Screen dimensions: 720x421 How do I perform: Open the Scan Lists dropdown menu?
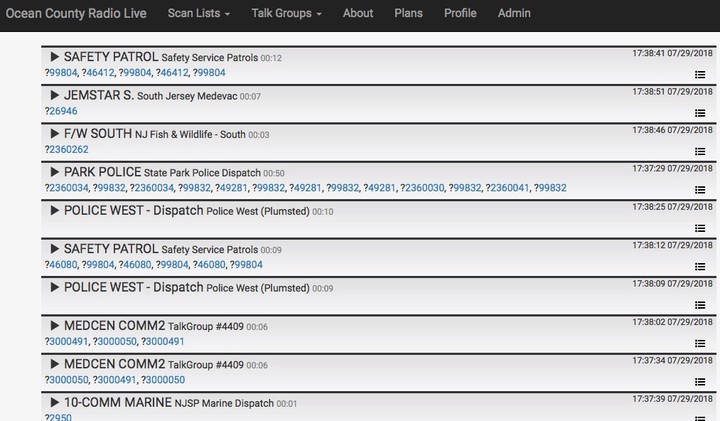click(x=198, y=13)
